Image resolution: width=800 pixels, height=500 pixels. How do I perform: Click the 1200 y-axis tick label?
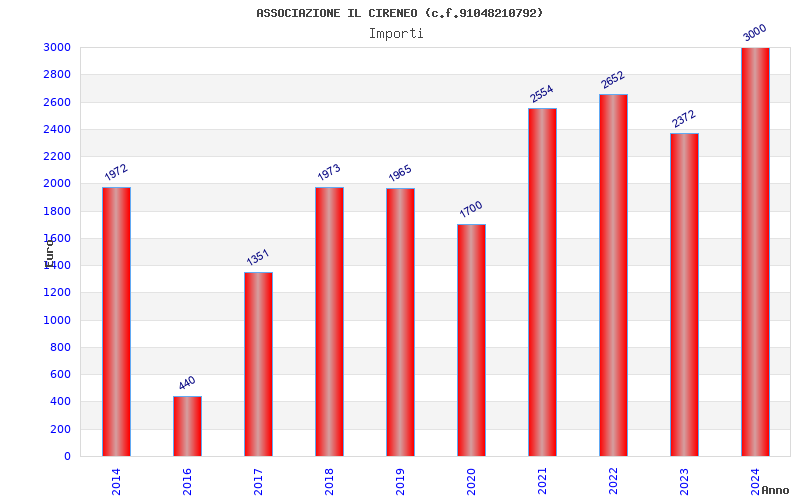pos(57,293)
